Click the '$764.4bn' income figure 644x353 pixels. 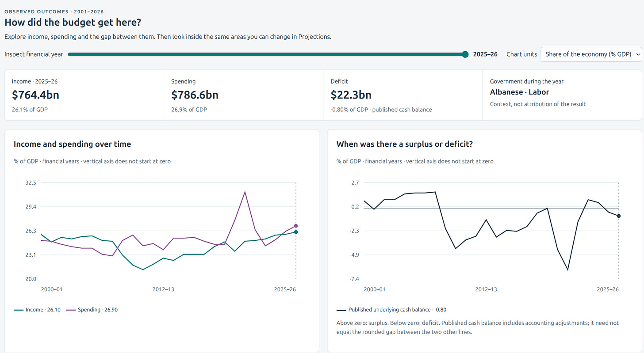(36, 95)
